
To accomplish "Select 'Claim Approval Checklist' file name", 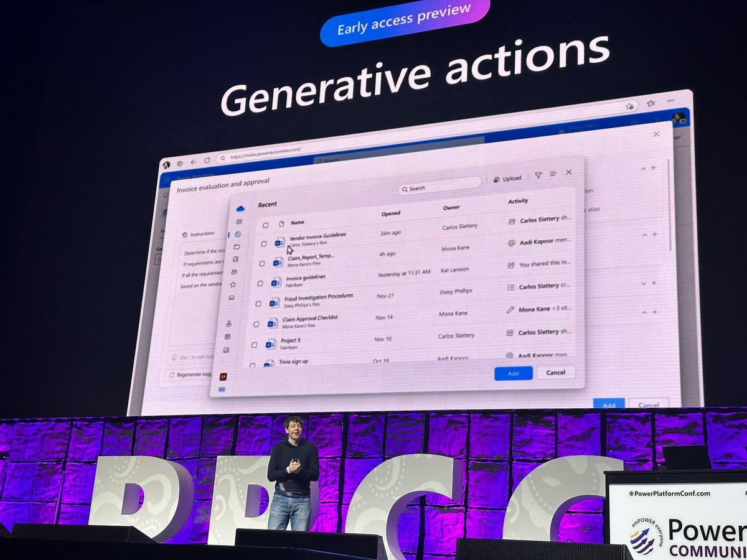I will pos(310,318).
